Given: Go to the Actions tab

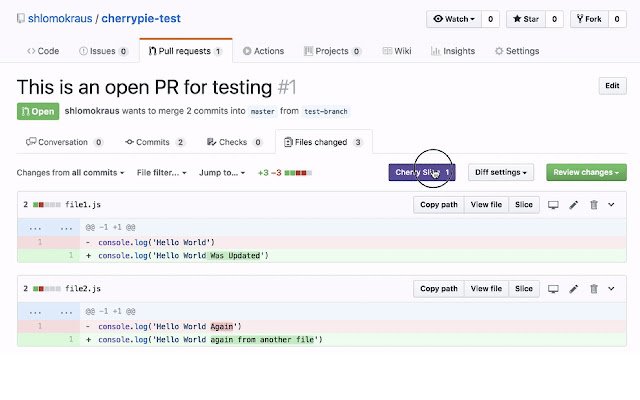Looking at the screenshot, I should [x=263, y=51].
